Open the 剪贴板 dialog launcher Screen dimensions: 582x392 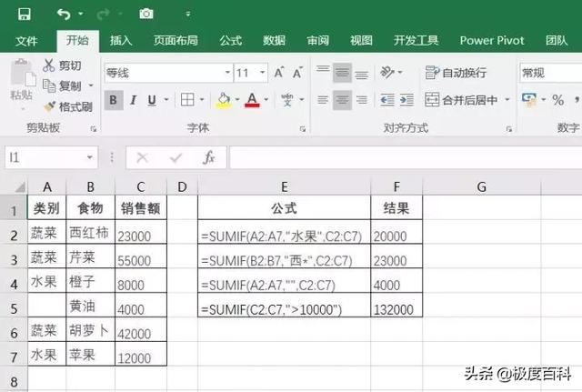94,129
